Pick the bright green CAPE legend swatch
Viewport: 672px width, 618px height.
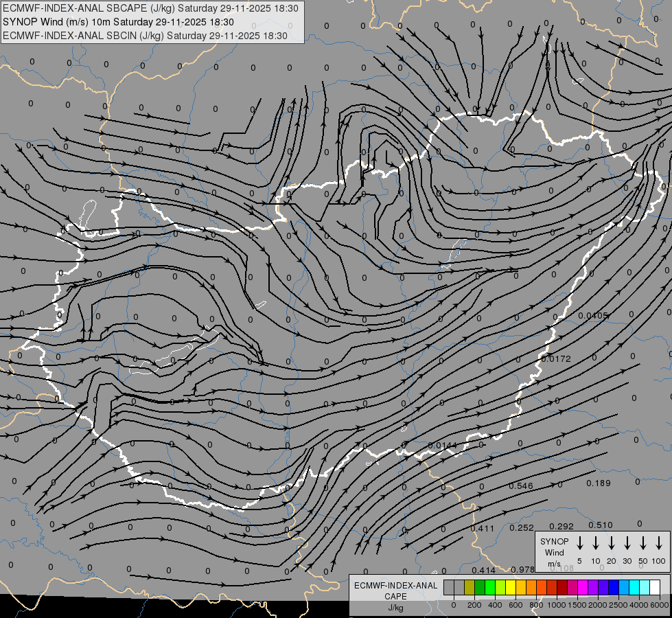[490, 587]
